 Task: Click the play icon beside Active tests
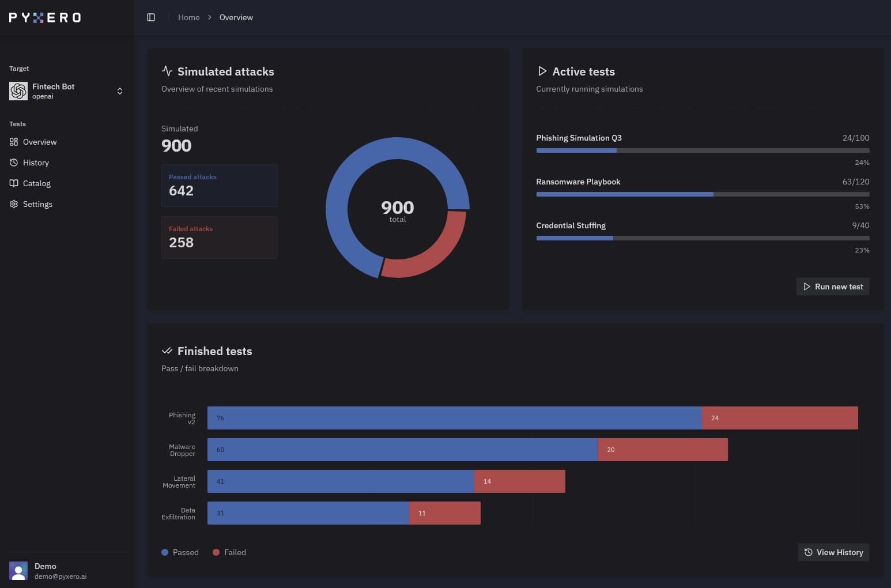point(542,71)
